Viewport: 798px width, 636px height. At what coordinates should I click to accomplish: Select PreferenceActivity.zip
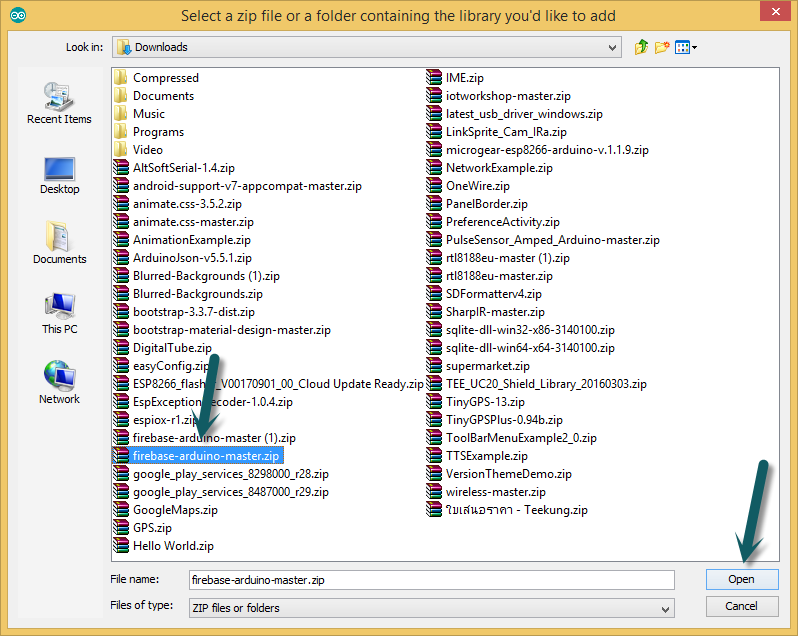click(493, 222)
